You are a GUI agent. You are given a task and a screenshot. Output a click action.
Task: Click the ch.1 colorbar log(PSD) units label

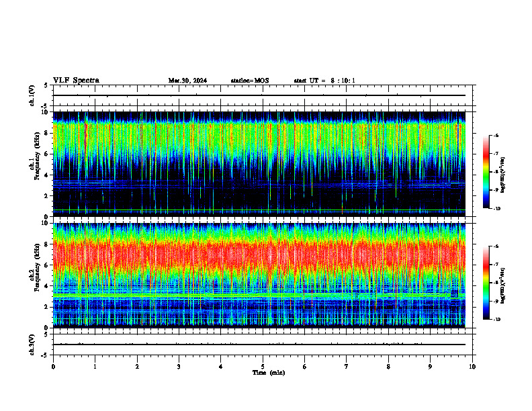pyautogui.click(x=503, y=175)
